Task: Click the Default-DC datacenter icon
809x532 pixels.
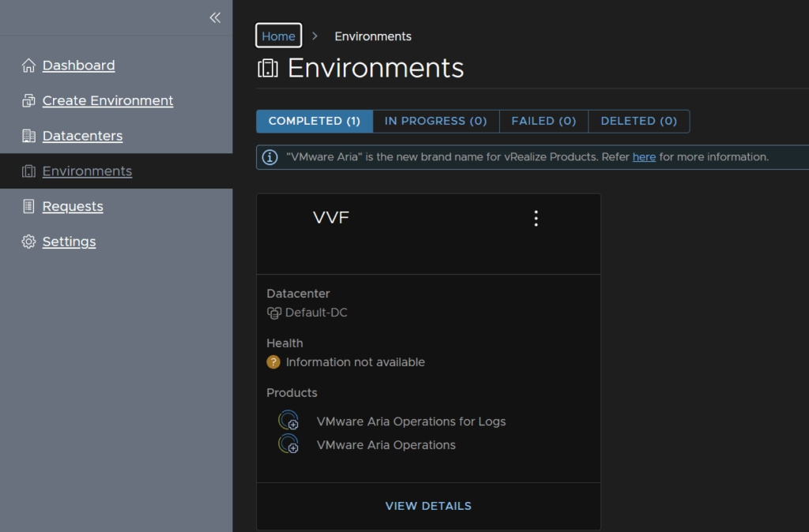Action: [274, 313]
